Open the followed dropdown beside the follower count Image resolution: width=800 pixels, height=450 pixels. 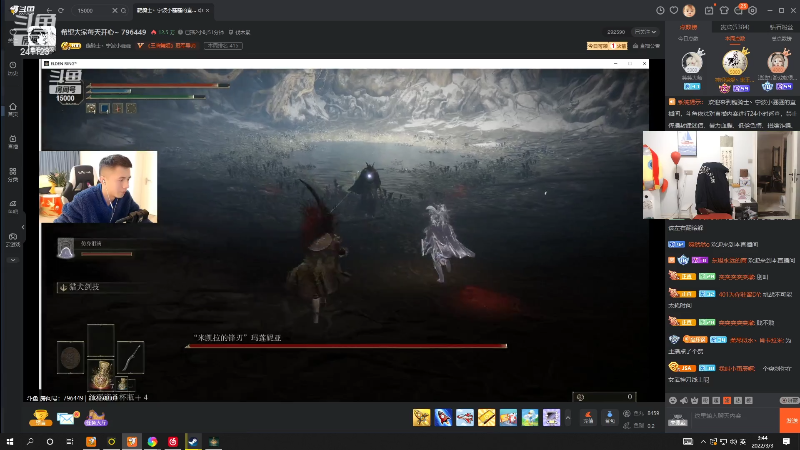[x=645, y=32]
